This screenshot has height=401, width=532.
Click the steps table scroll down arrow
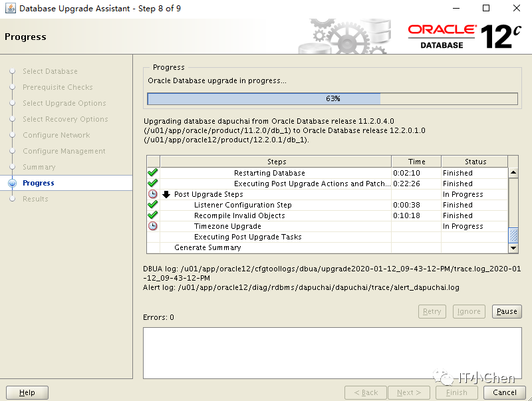tap(513, 248)
